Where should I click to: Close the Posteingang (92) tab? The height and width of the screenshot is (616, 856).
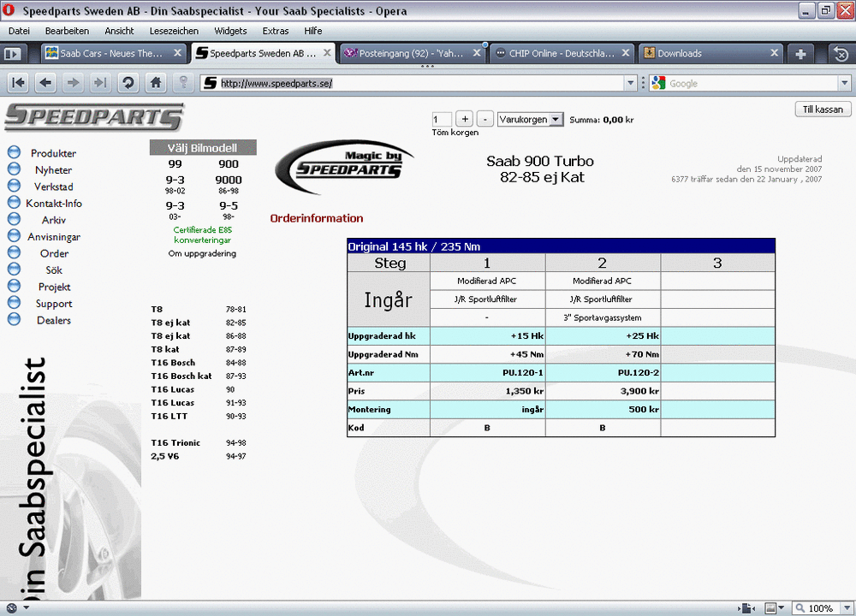tap(477, 53)
